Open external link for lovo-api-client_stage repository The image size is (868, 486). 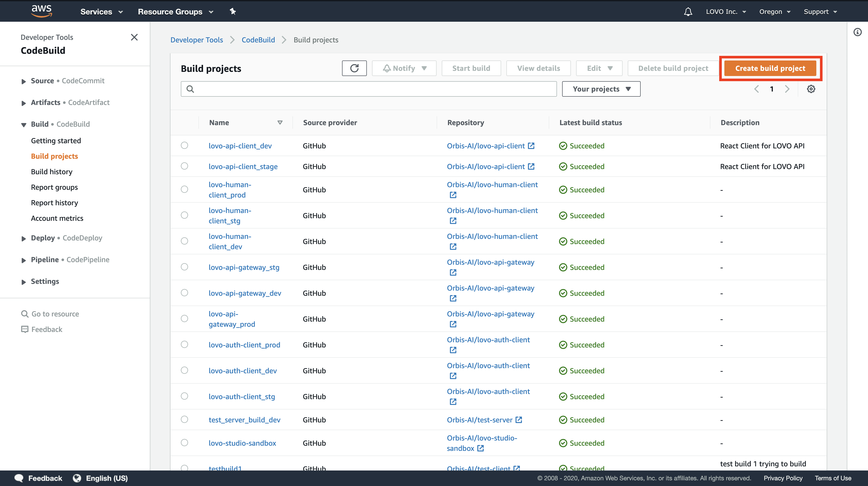click(x=531, y=166)
